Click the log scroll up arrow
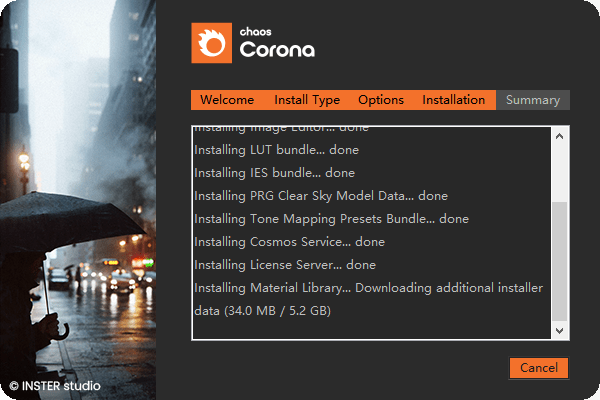Screen dimensions: 600x400 [559, 136]
